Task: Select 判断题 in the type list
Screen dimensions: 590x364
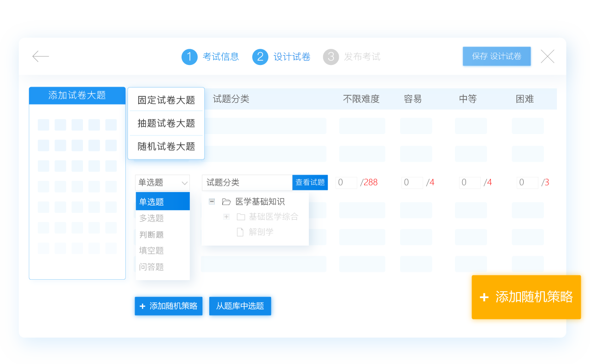Action: point(152,235)
